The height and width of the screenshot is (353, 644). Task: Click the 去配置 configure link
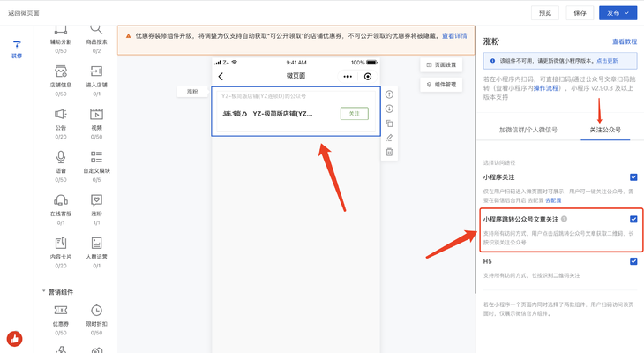[x=553, y=200]
